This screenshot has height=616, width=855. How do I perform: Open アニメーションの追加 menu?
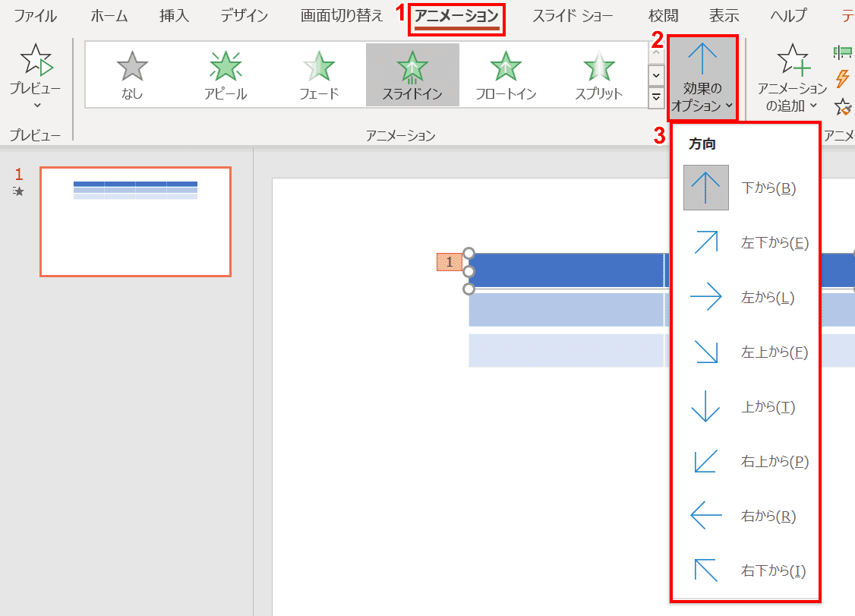tap(792, 78)
